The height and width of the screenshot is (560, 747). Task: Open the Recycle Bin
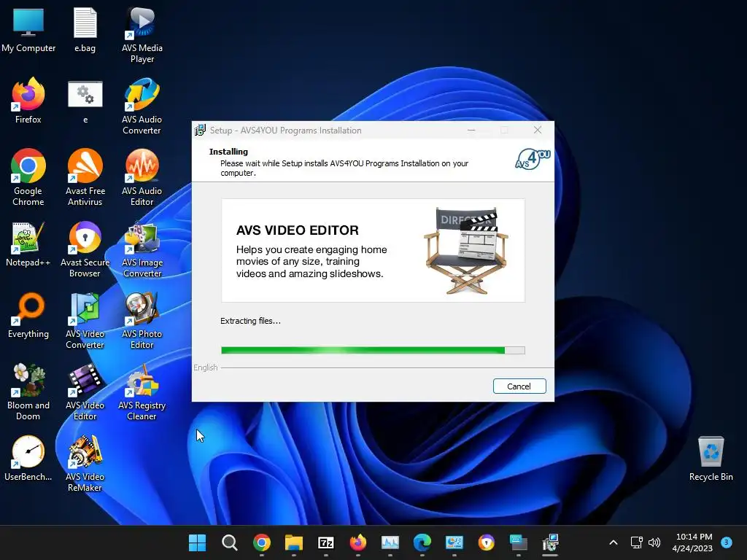pyautogui.click(x=711, y=458)
